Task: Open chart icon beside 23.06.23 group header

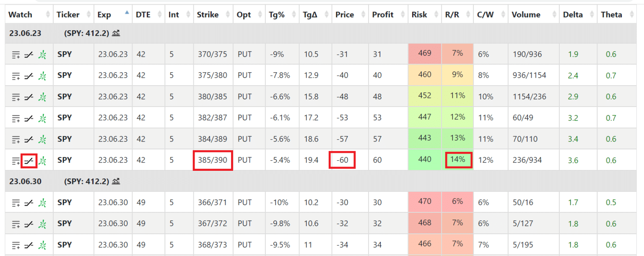Action: 116,33
